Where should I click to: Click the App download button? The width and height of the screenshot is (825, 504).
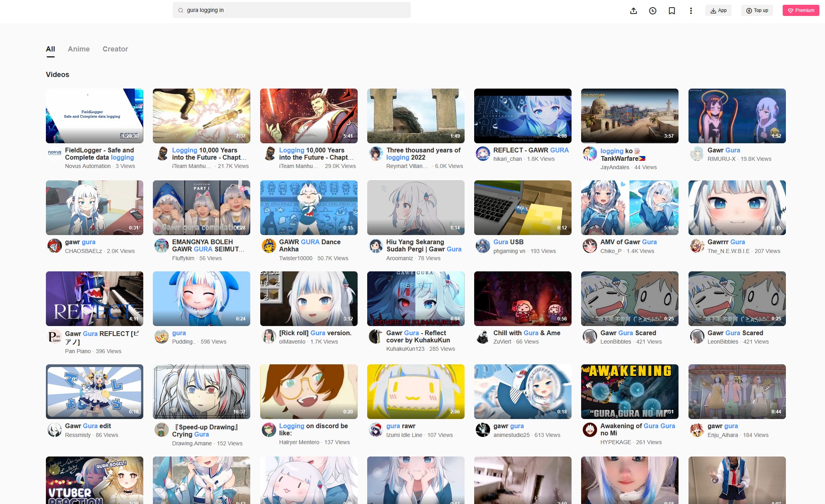[718, 10]
